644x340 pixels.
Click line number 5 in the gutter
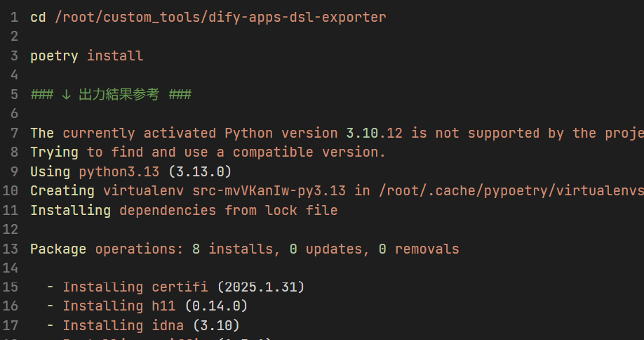(x=14, y=95)
